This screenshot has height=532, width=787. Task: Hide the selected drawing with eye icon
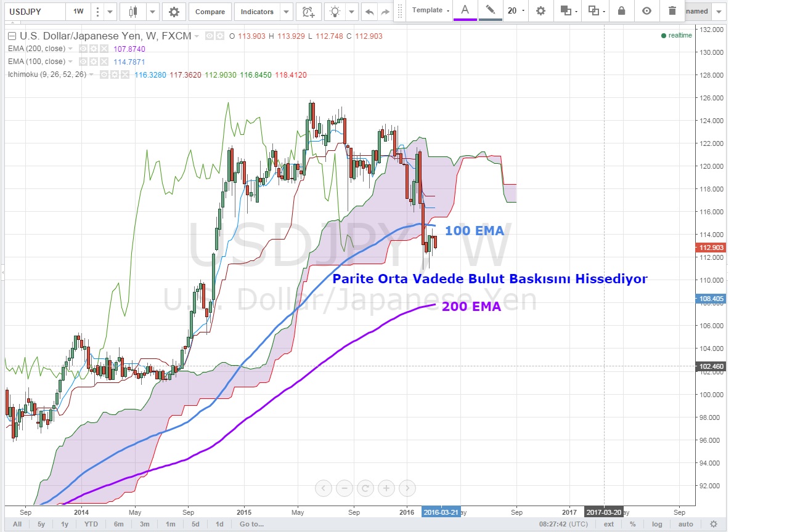point(646,10)
